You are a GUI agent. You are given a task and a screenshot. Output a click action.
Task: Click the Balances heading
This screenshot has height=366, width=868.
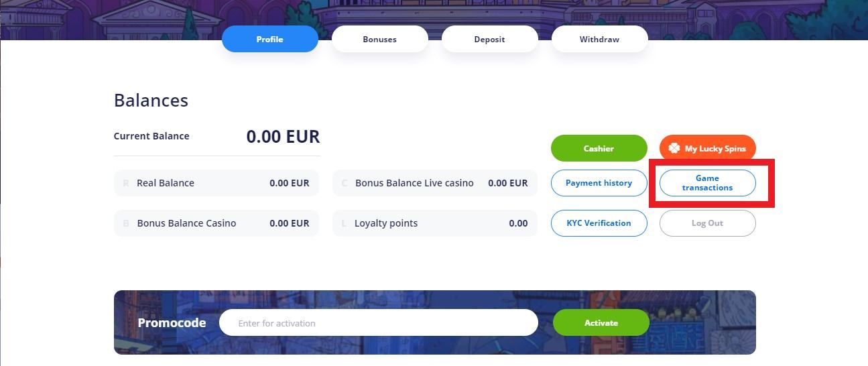click(151, 101)
